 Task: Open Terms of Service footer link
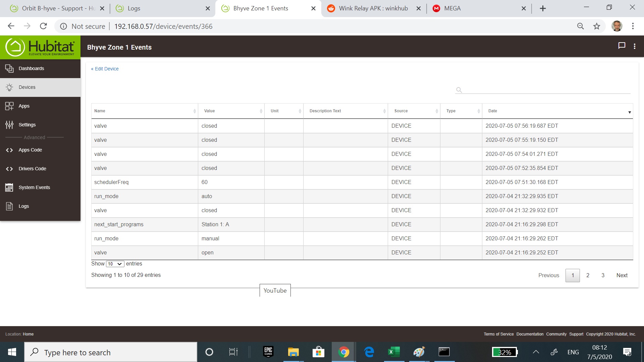tap(498, 334)
